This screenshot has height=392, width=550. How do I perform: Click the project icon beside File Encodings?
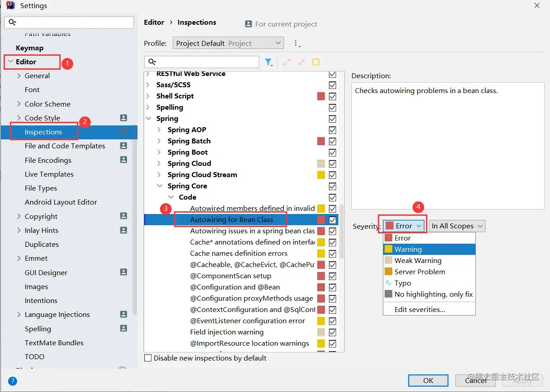point(124,160)
